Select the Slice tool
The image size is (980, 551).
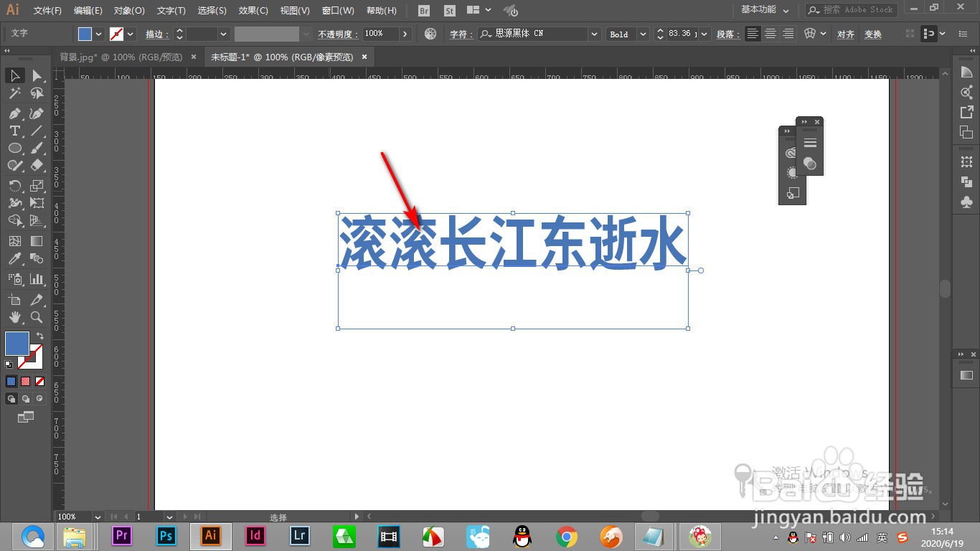[x=37, y=300]
